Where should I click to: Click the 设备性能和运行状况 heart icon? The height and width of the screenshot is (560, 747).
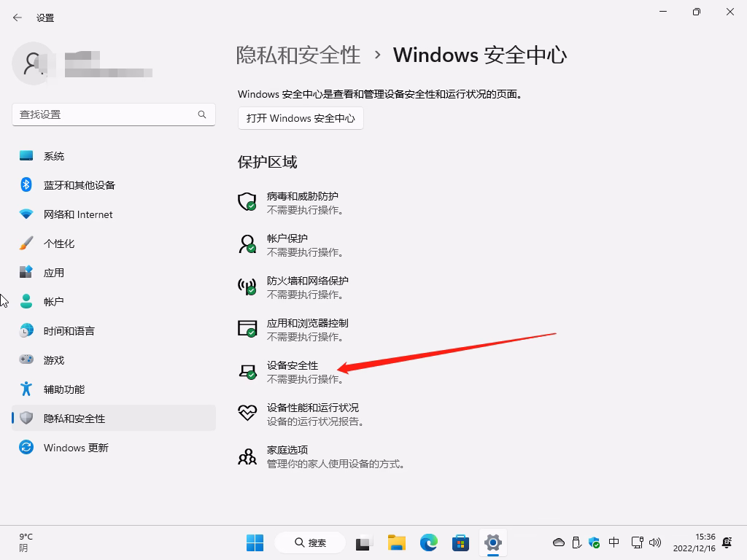tap(247, 414)
